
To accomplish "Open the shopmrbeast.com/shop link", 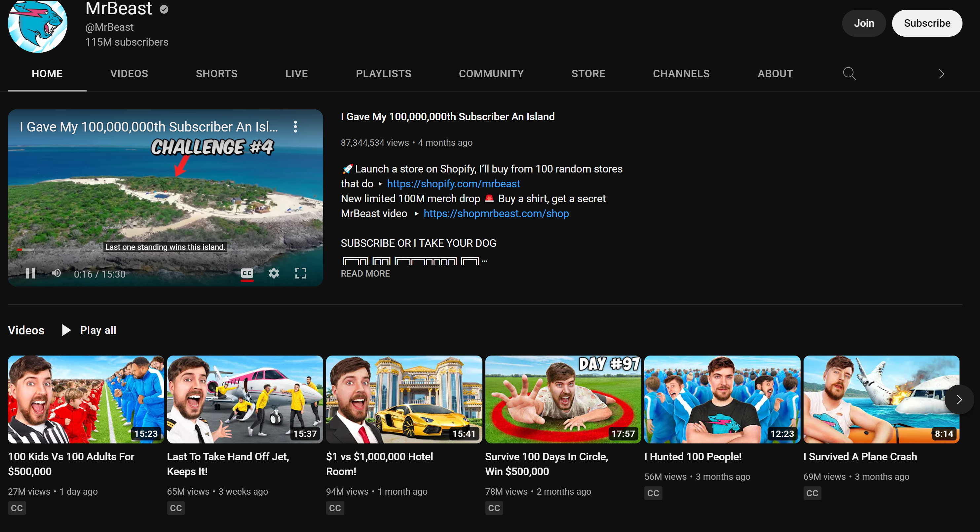I will point(496,213).
